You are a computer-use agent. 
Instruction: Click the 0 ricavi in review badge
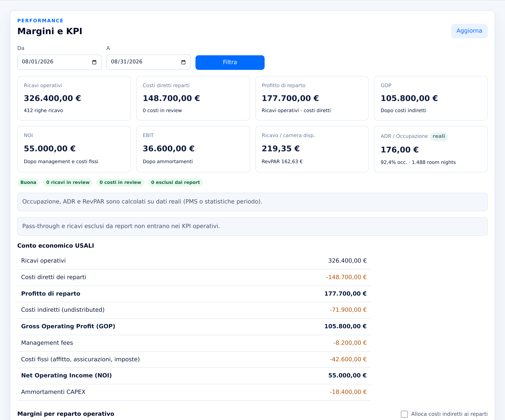[x=68, y=183]
